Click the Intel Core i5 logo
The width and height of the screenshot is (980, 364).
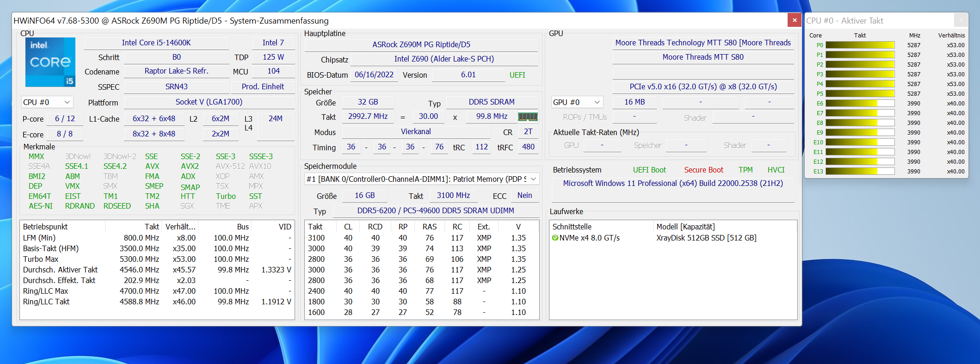[x=50, y=62]
